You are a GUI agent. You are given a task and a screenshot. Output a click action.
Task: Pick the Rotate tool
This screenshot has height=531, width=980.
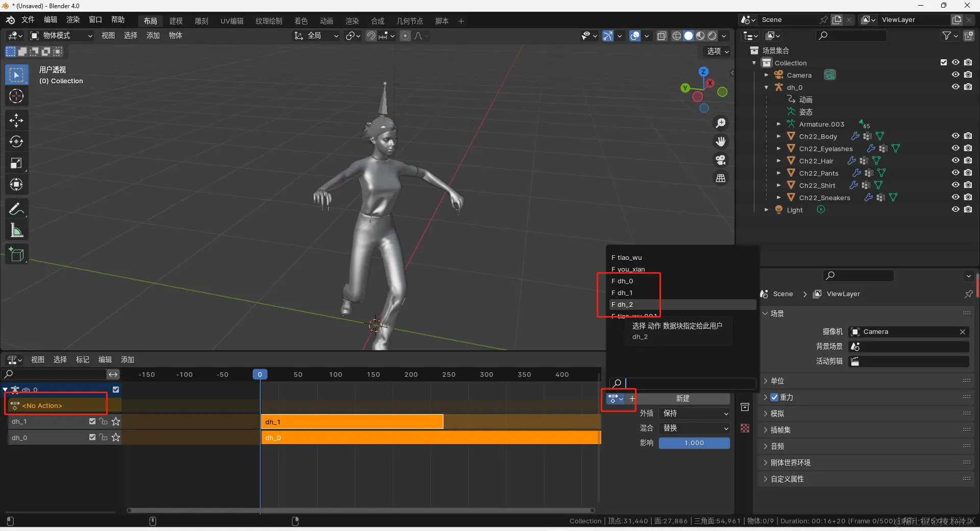(x=16, y=141)
